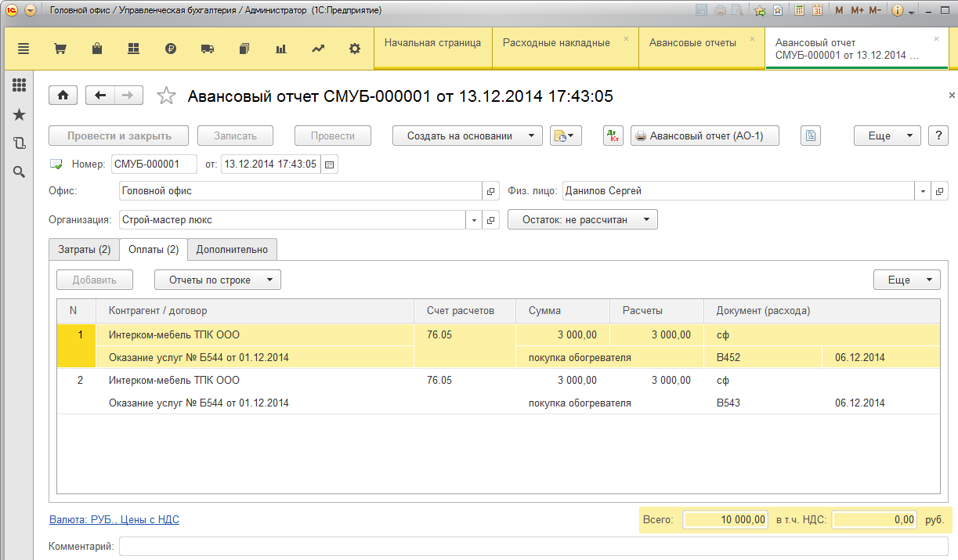Close the Расходные накладные tab
958x560 pixels.
click(626, 38)
